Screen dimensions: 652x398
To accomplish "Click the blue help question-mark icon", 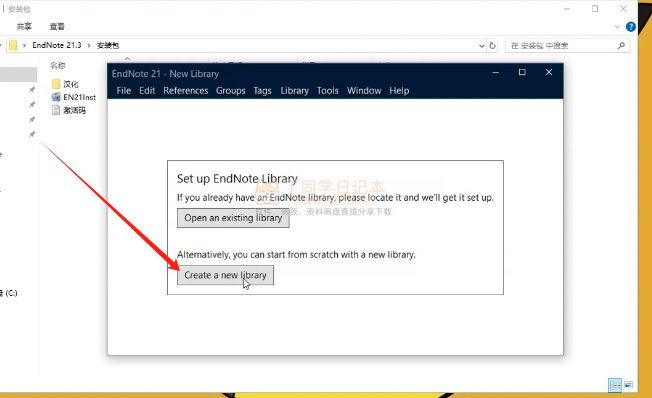I will tap(631, 27).
